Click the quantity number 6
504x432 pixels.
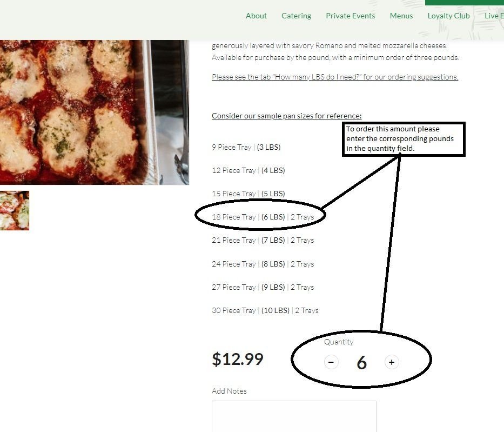tap(361, 362)
